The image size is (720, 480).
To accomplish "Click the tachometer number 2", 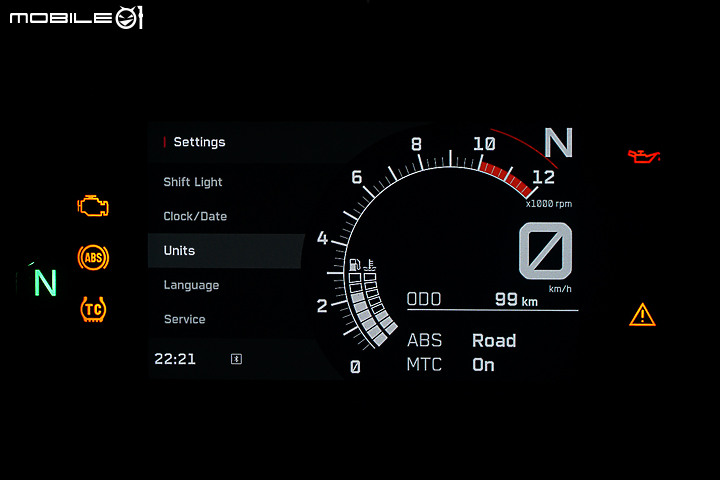I will click(x=322, y=305).
